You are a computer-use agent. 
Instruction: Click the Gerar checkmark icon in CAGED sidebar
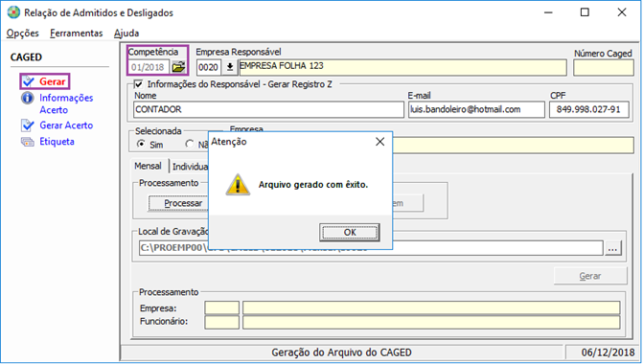click(29, 81)
